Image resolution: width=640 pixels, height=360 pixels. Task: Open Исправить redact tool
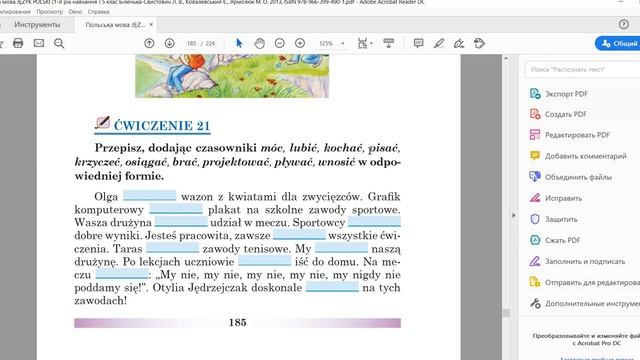pyautogui.click(x=556, y=198)
